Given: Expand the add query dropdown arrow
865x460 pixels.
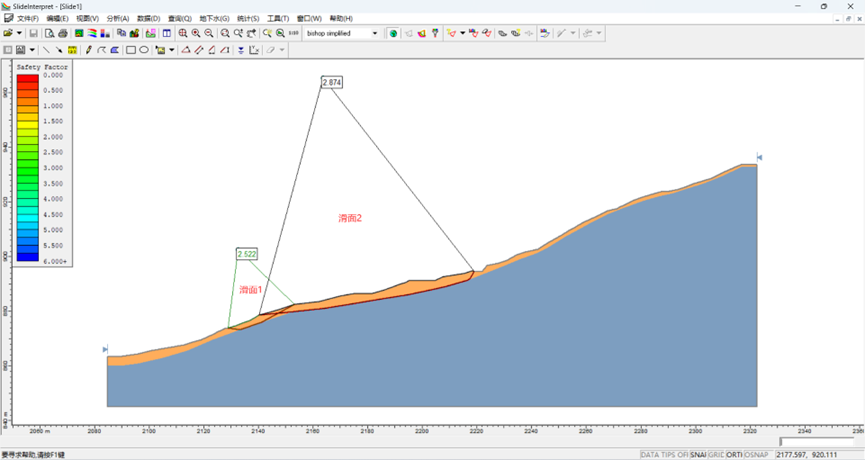Looking at the screenshot, I should coord(462,33).
